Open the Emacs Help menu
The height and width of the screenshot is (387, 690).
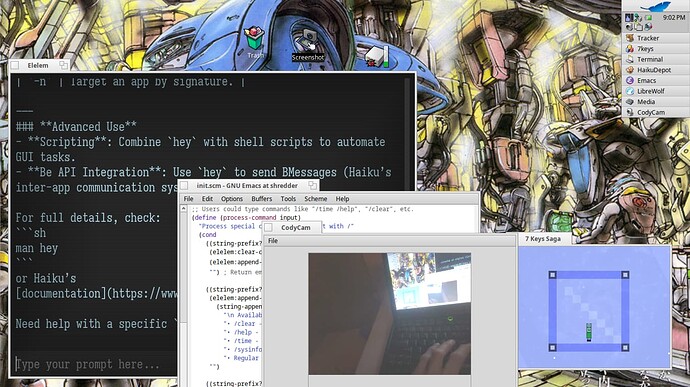pyautogui.click(x=342, y=199)
